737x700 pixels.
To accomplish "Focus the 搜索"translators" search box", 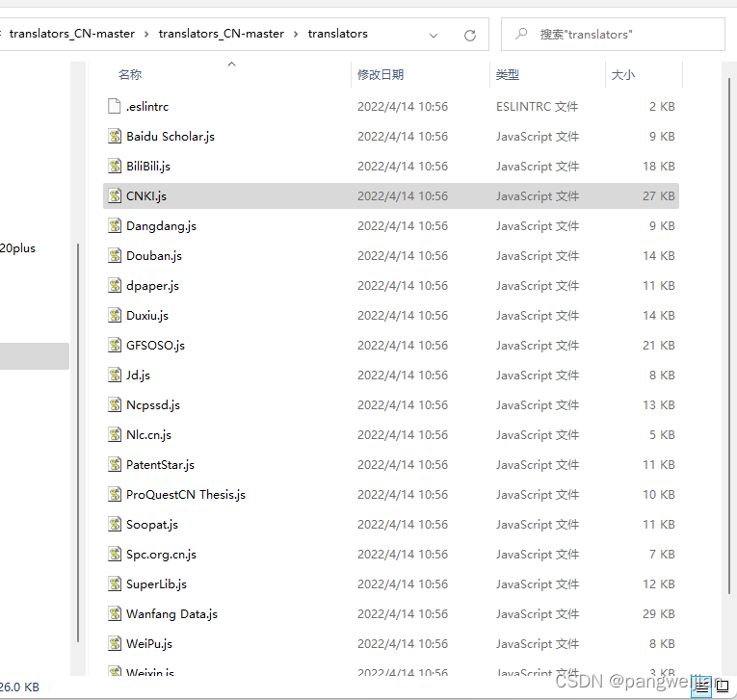I will click(x=613, y=35).
